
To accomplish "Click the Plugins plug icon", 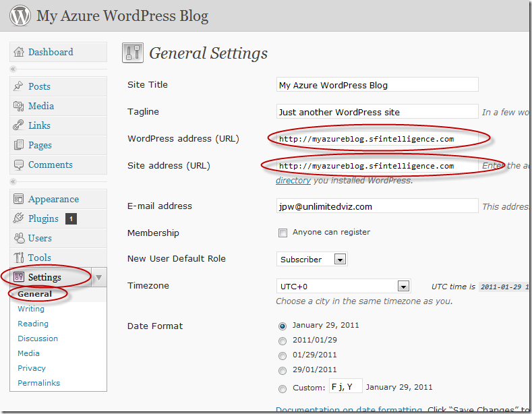I will coord(18,218).
